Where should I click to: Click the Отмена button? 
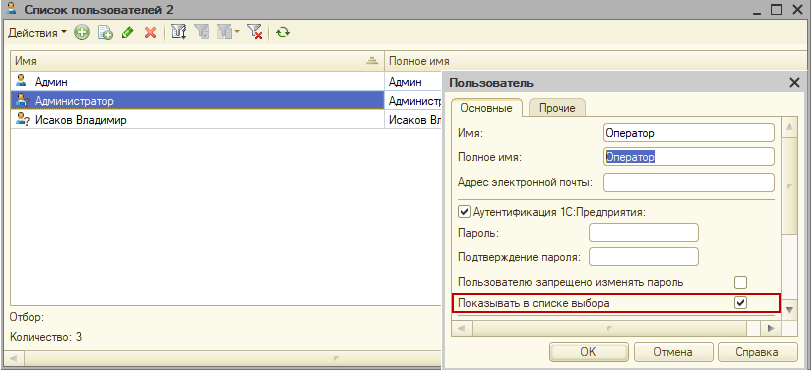pyautogui.click(x=673, y=352)
